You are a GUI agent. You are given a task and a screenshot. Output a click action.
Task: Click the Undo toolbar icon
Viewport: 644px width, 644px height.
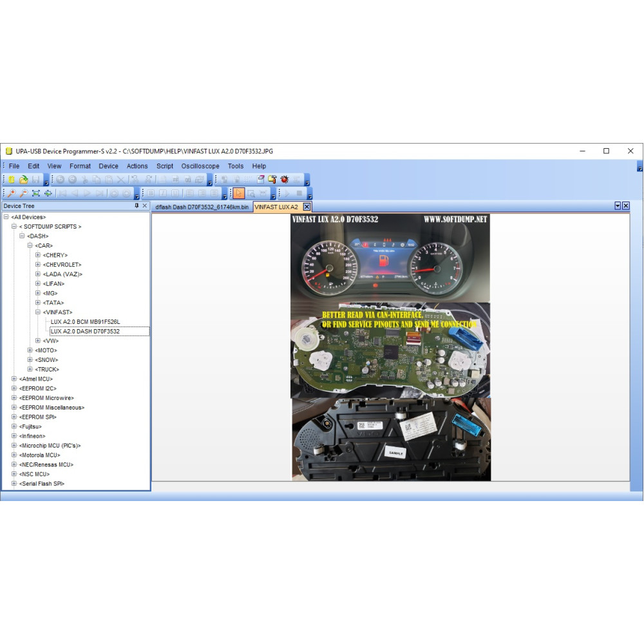pos(61,180)
